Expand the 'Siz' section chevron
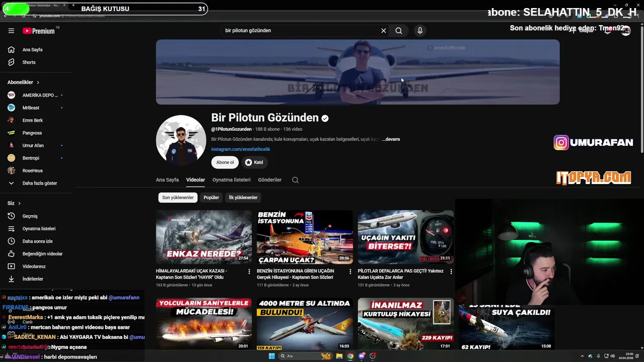The height and width of the screenshot is (362, 644). coord(19,203)
